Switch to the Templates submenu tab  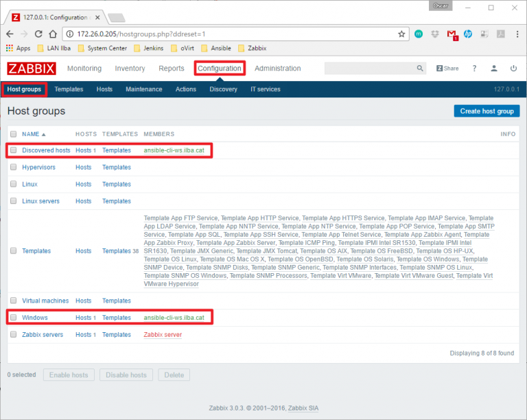coord(69,89)
